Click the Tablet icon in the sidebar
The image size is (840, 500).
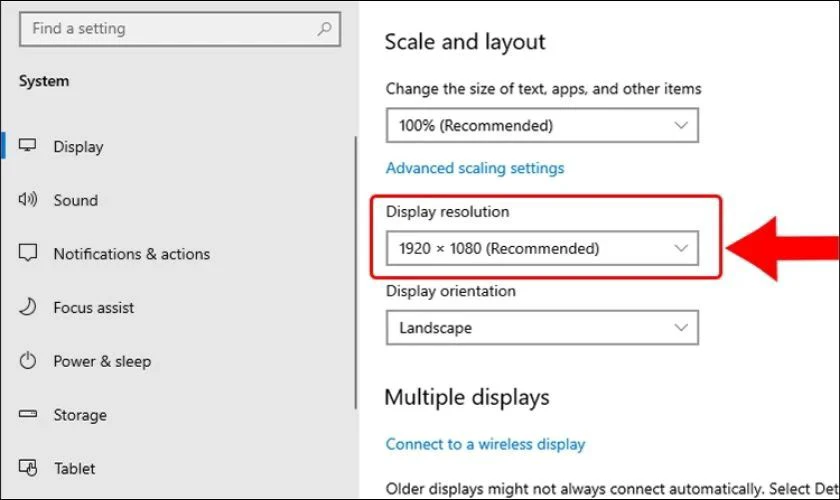28,468
